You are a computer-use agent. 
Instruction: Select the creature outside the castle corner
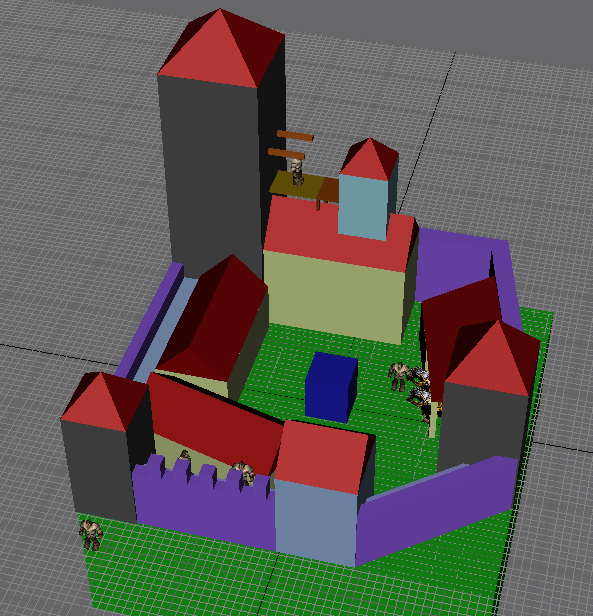pyautogui.click(x=91, y=535)
